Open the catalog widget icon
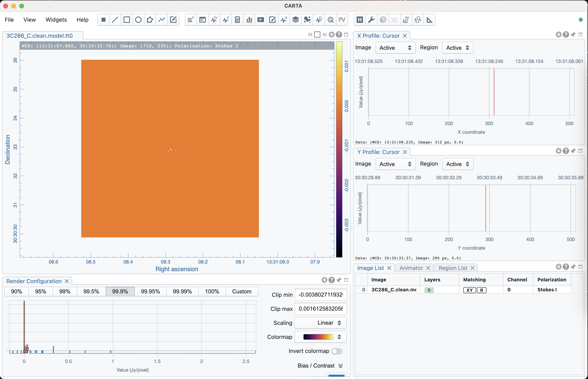This screenshot has width=588, height=379. (307, 20)
